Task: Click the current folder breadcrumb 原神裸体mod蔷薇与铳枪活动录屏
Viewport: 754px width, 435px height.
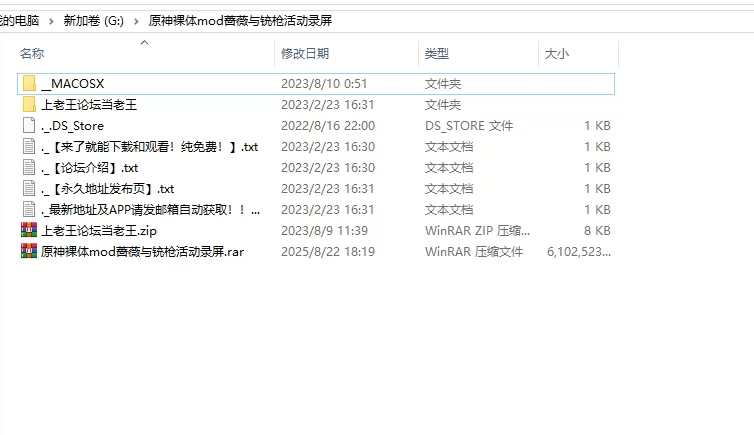Action: point(240,21)
